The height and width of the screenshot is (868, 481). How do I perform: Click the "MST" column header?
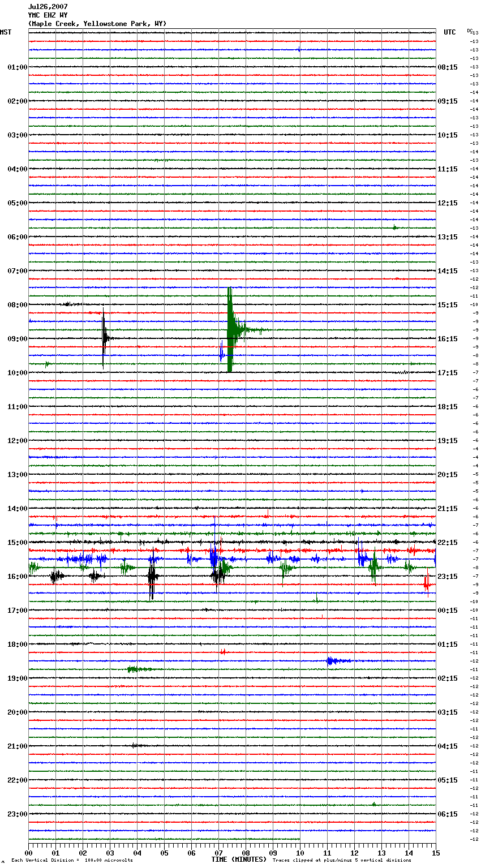[x=6, y=32]
